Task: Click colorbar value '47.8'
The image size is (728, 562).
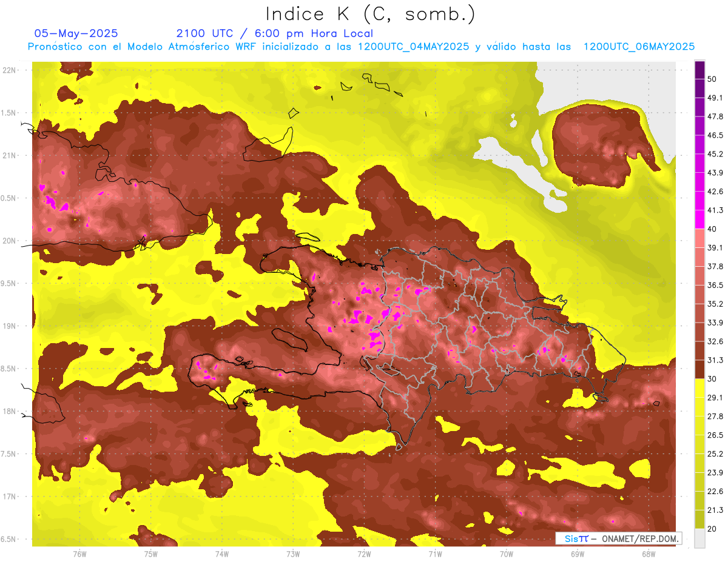Action: click(x=715, y=116)
